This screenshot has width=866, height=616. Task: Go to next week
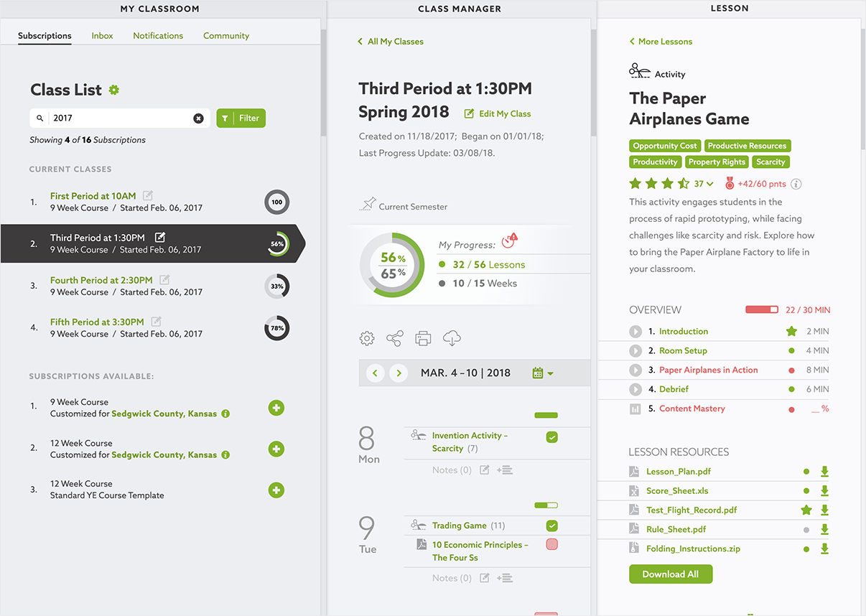coord(398,373)
